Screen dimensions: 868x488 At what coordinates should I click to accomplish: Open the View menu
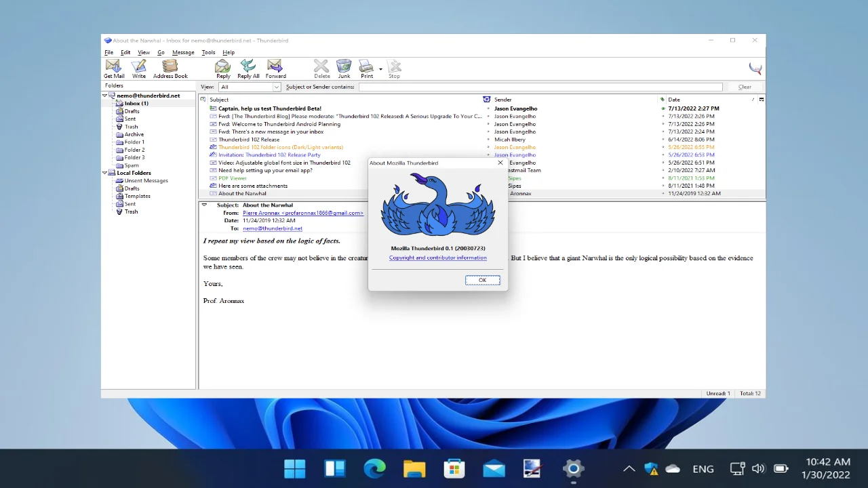pyautogui.click(x=144, y=52)
